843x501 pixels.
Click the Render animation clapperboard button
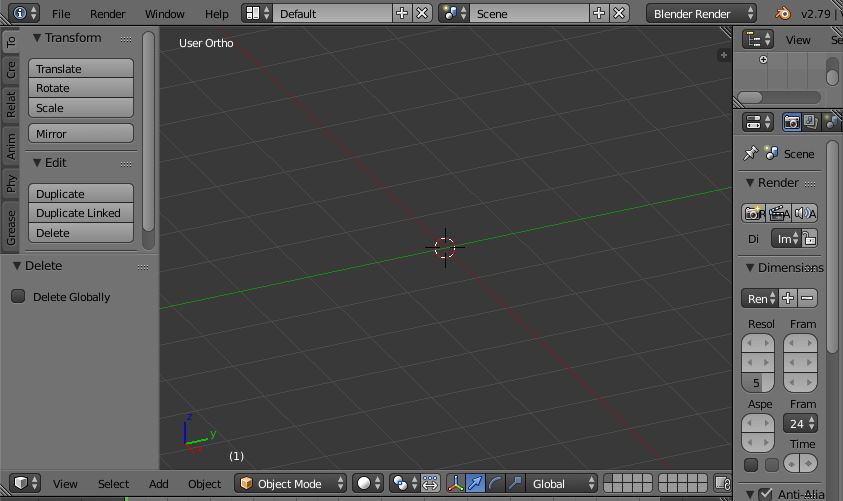pos(779,213)
